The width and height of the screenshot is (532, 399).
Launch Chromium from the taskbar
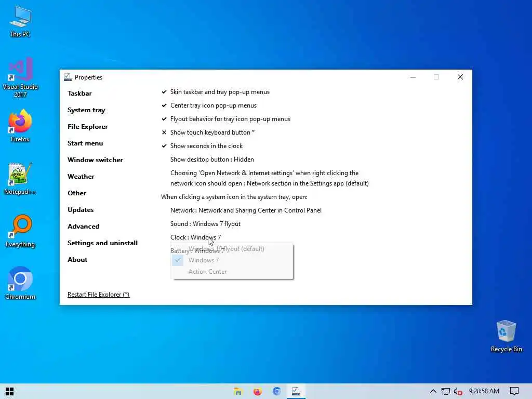pos(277,392)
